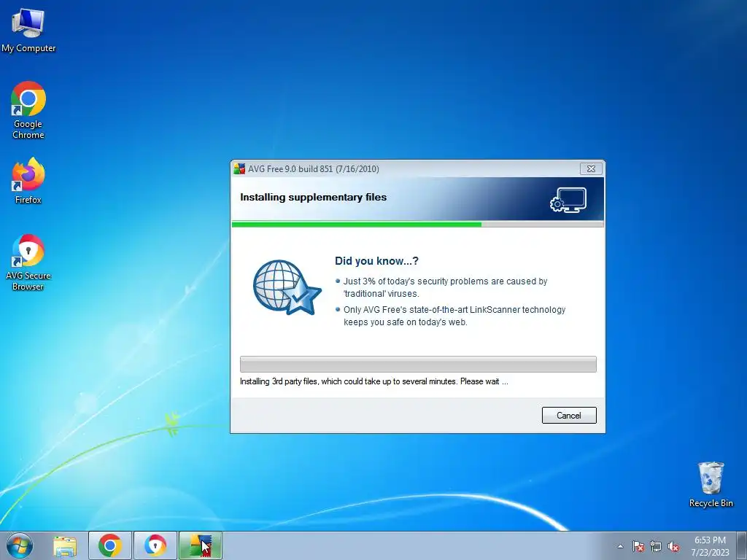
Task: Cancel the AVG installation
Action: click(569, 415)
